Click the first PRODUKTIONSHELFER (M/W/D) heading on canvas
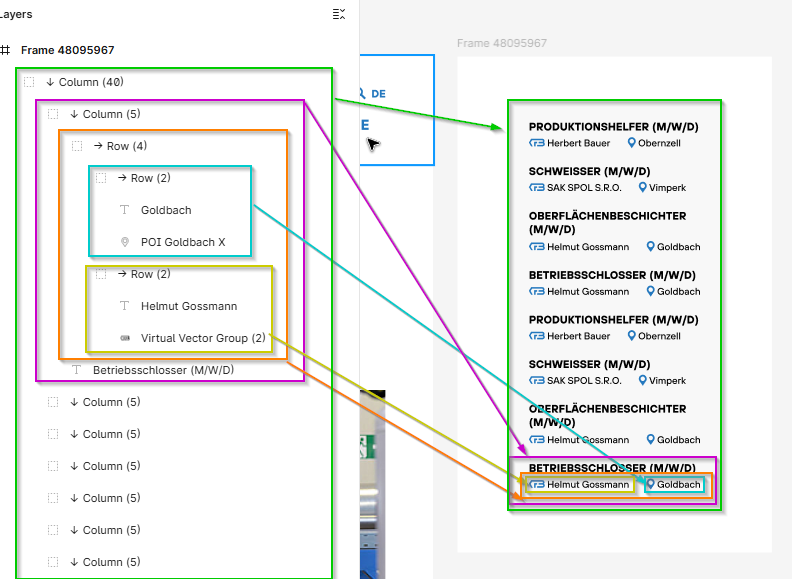This screenshot has height=579, width=792. [613, 127]
